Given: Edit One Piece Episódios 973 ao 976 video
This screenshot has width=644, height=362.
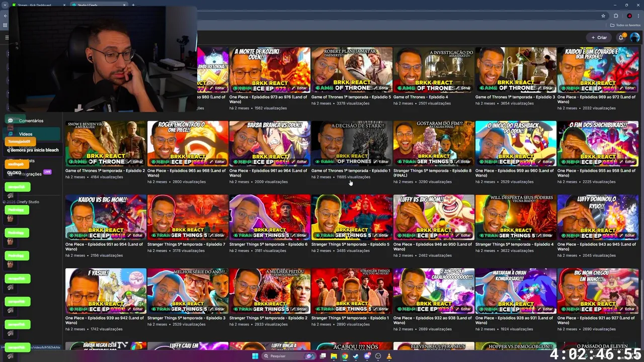Looking at the screenshot, I should [x=299, y=88].
